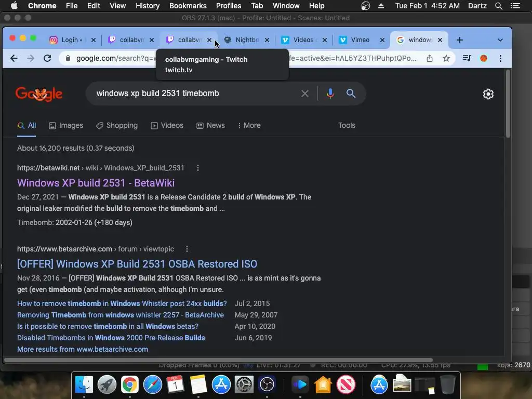Close the Vimeo tab
The image size is (532, 399).
pos(382,40)
